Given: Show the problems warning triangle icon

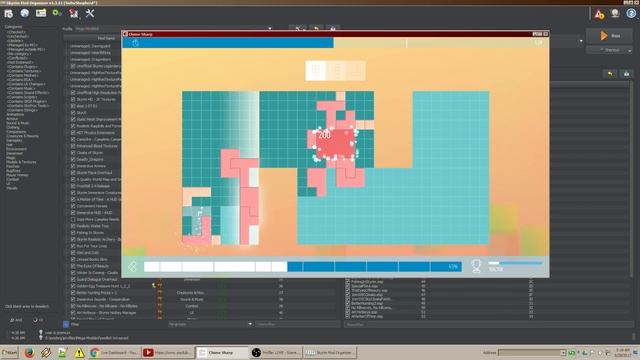Looking at the screenshot, I should point(599,14).
